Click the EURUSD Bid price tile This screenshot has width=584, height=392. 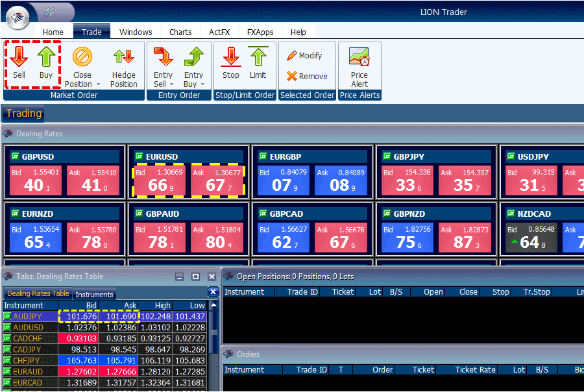160,180
